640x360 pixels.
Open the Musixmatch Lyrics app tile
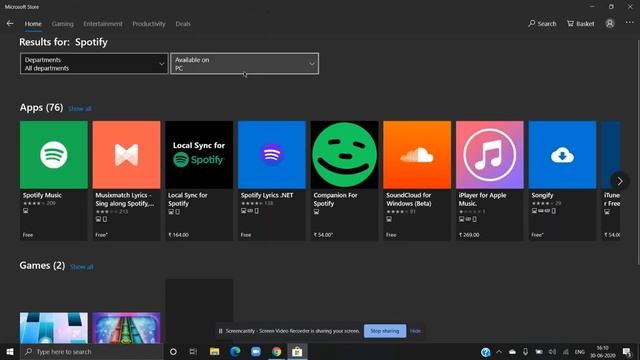126,180
